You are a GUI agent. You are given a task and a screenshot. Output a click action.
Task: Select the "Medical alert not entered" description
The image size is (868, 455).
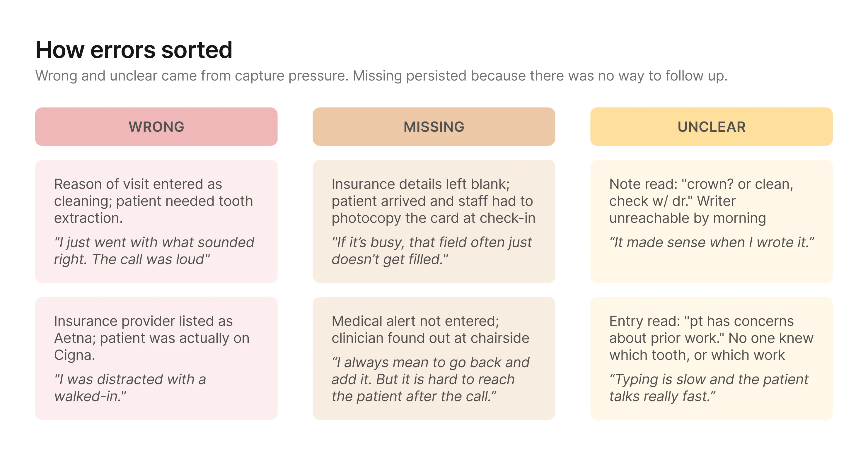(x=430, y=329)
